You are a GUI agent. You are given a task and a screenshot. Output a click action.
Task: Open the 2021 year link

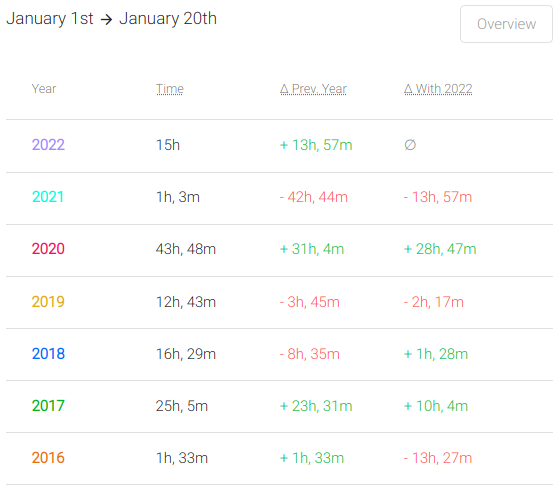[x=48, y=197]
